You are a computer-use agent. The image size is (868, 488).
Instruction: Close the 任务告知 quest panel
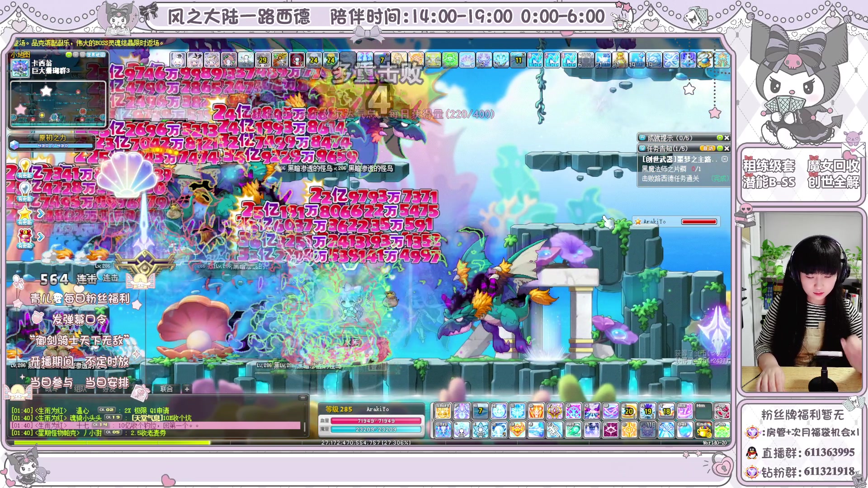(726, 148)
